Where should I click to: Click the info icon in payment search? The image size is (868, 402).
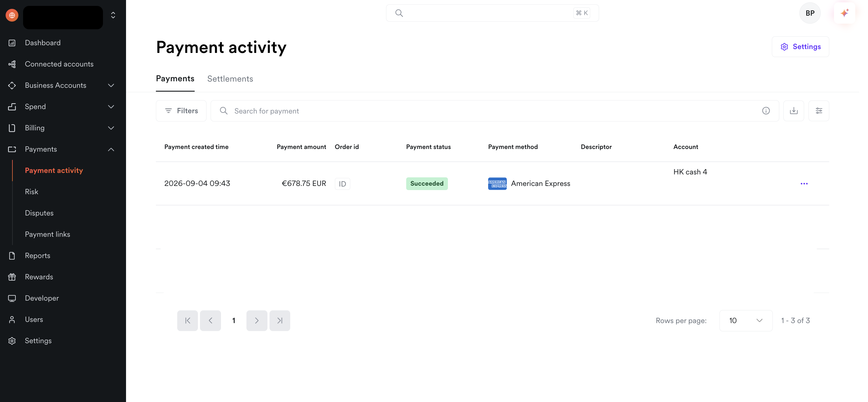click(766, 111)
